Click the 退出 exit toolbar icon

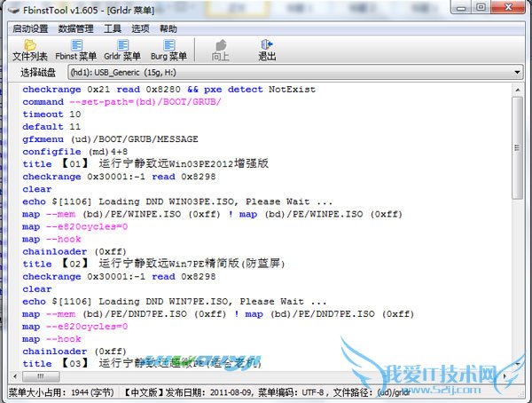(x=267, y=51)
